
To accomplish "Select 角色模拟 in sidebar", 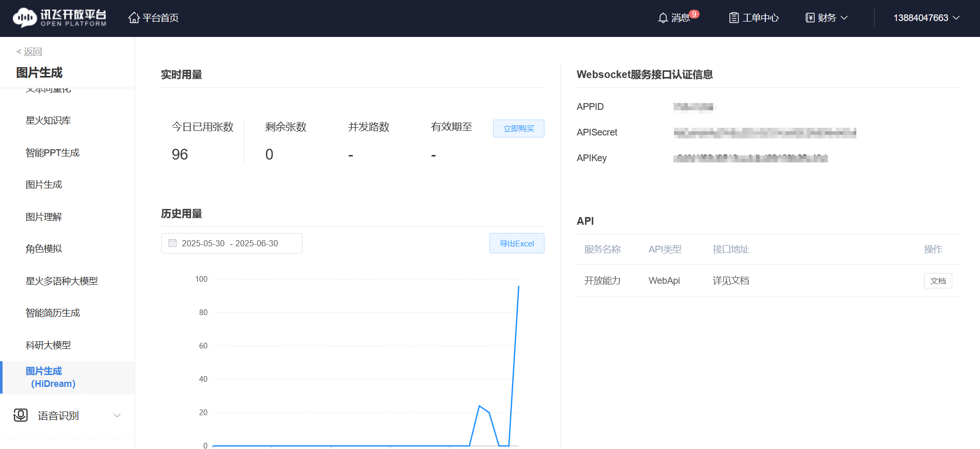I will (44, 249).
